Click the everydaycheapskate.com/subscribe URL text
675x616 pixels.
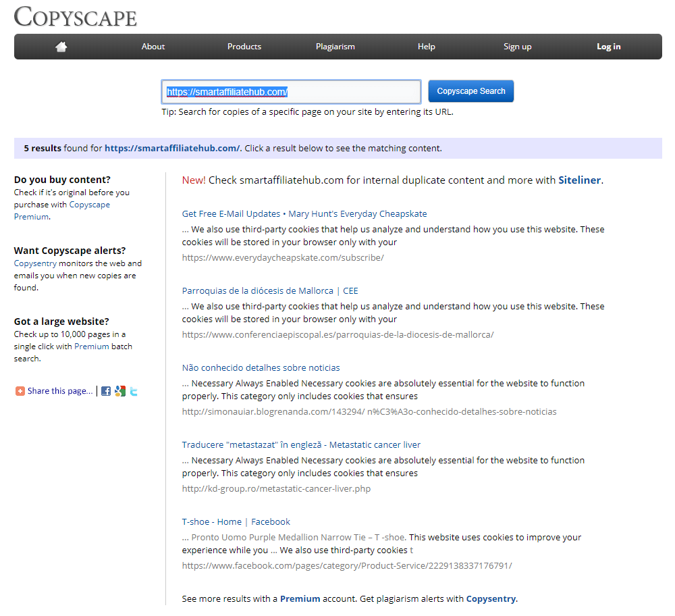point(283,257)
